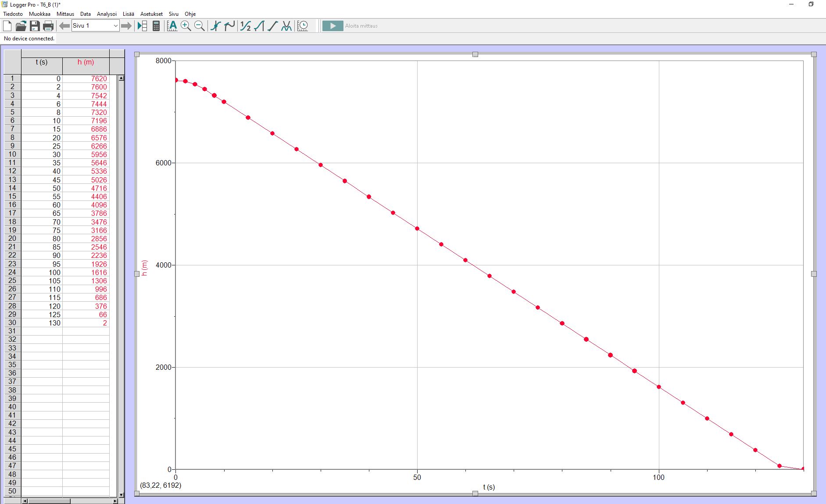The height and width of the screenshot is (504, 826).
Task: Expand the Sivu 1 page dropdown
Action: pos(115,26)
